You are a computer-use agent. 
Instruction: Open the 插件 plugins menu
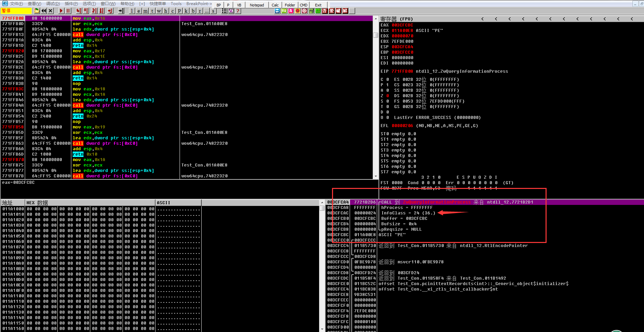point(71,4)
